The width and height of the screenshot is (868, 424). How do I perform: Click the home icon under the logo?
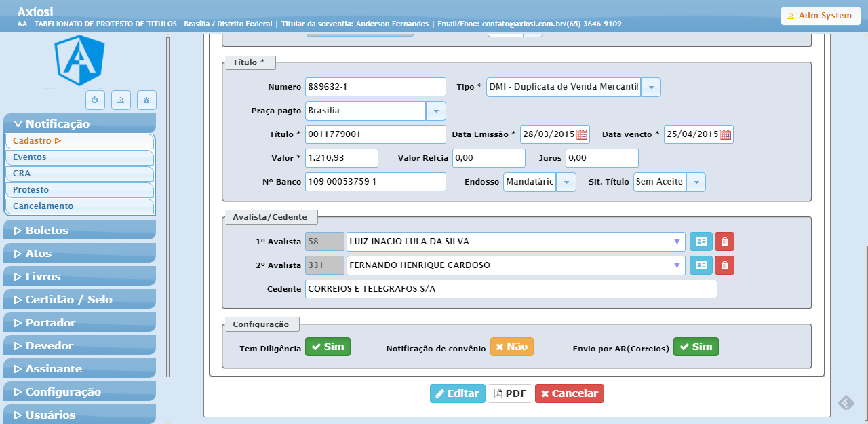146,100
